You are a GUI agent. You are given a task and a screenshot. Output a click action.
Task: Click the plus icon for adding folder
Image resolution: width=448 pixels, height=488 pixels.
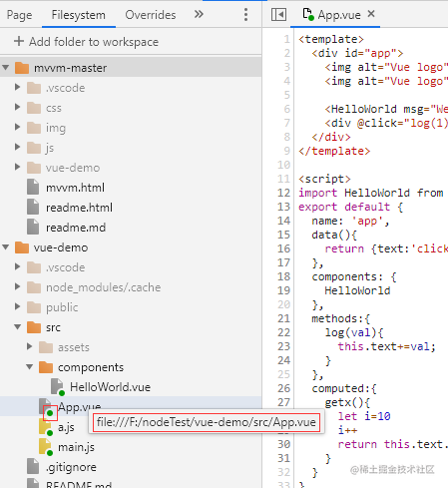(19, 41)
